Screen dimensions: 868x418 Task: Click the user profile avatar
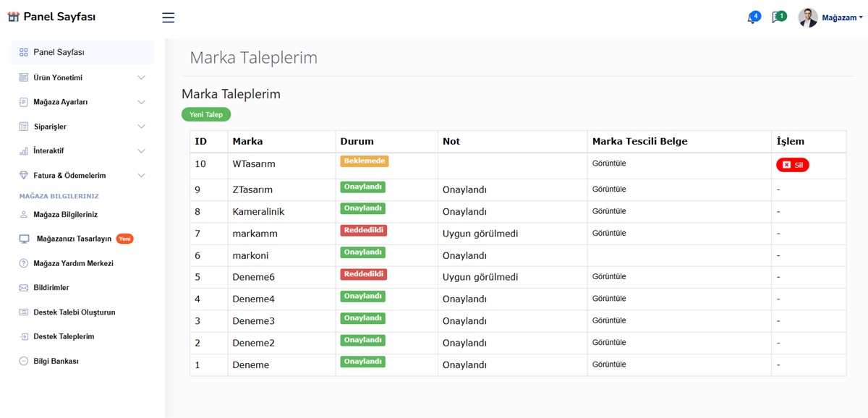[808, 17]
